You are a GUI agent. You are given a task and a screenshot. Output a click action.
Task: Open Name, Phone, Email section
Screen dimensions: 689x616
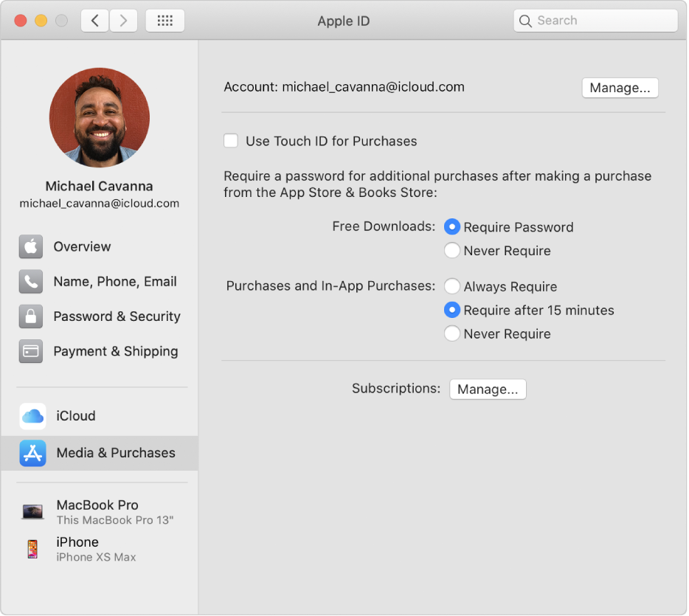pos(100,281)
